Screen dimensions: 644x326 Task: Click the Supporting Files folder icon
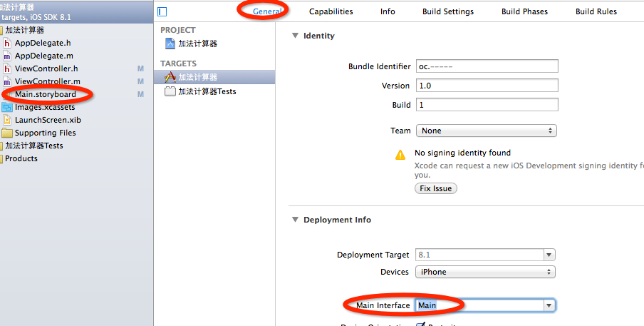click(7, 133)
